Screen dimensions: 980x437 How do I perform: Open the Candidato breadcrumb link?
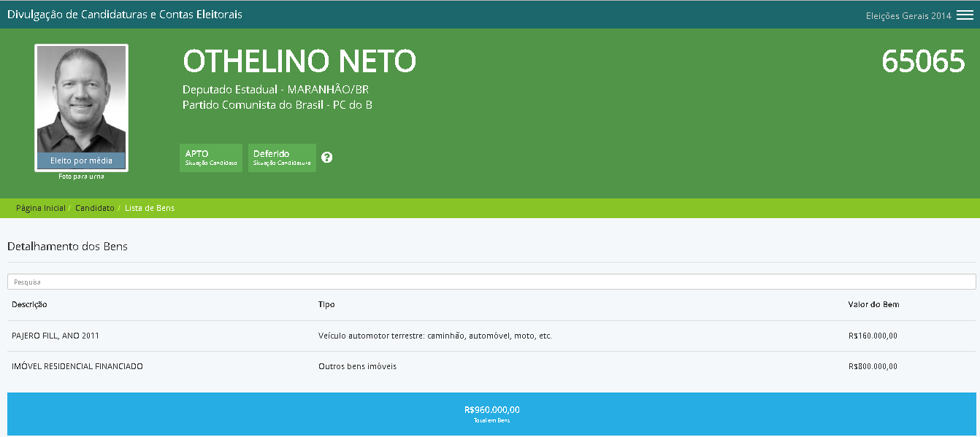pos(94,208)
